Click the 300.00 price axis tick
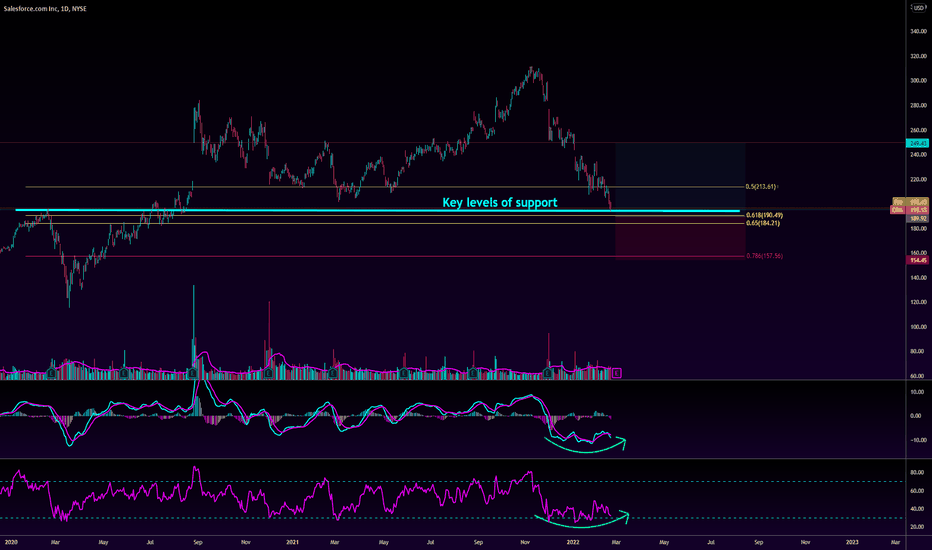This screenshot has height=550, width=932. (x=919, y=81)
